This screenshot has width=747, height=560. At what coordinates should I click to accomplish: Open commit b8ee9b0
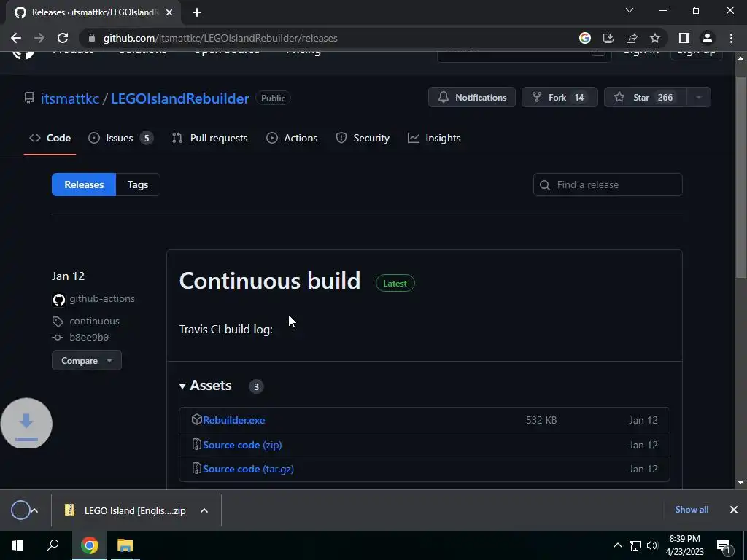tap(89, 337)
